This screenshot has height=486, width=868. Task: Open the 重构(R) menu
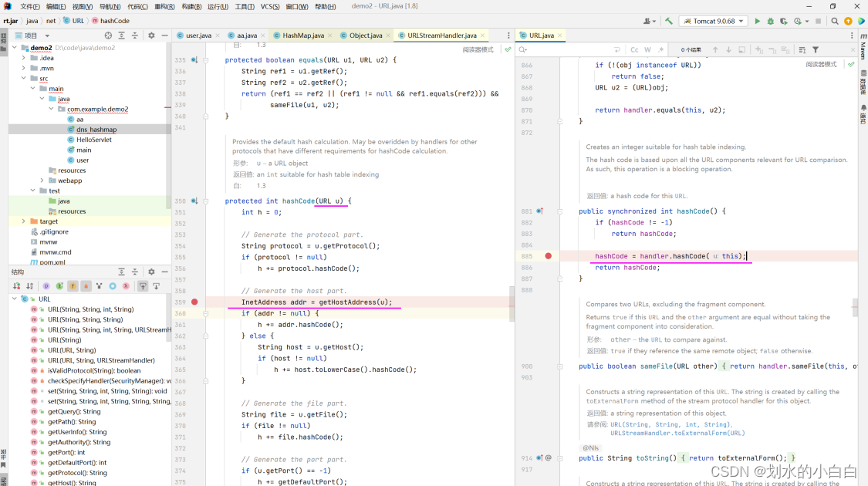point(164,7)
